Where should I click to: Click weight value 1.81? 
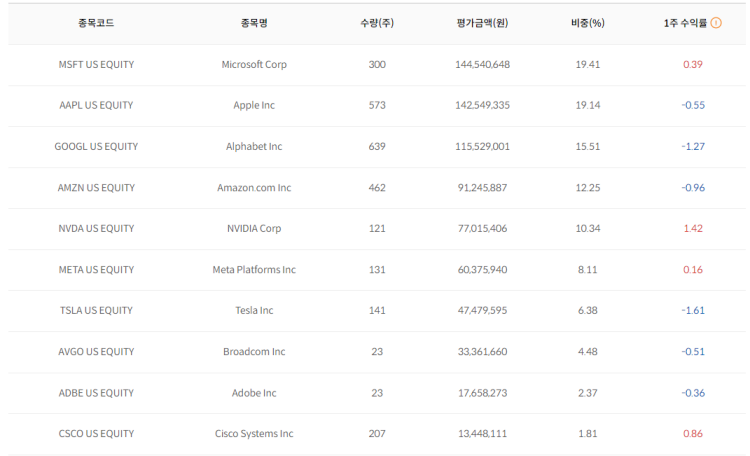pos(587,434)
